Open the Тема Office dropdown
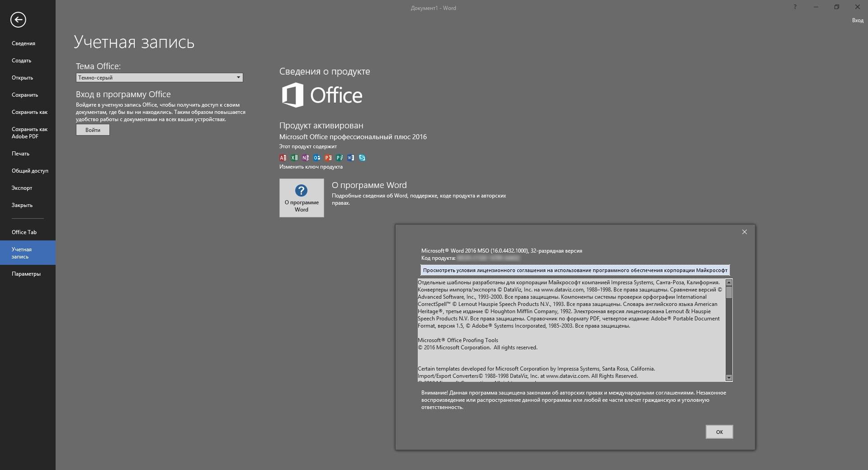Screen dimensions: 868x470 tap(159, 78)
